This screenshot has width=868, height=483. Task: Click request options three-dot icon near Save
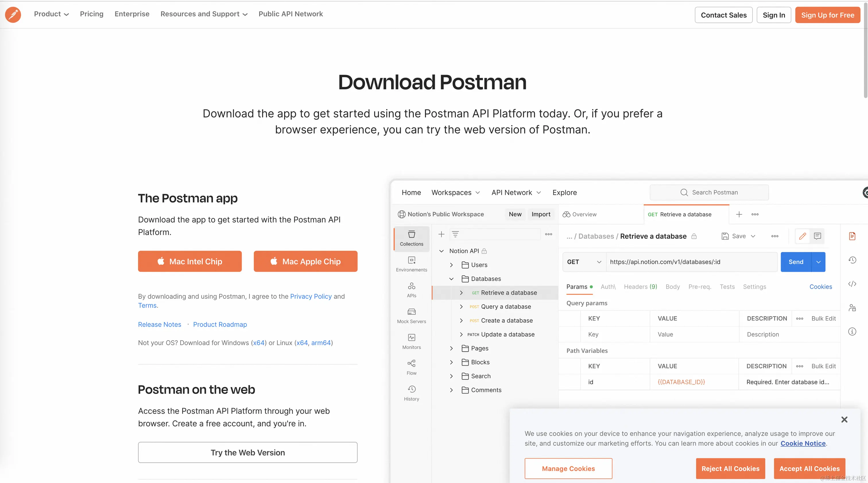[775, 236]
